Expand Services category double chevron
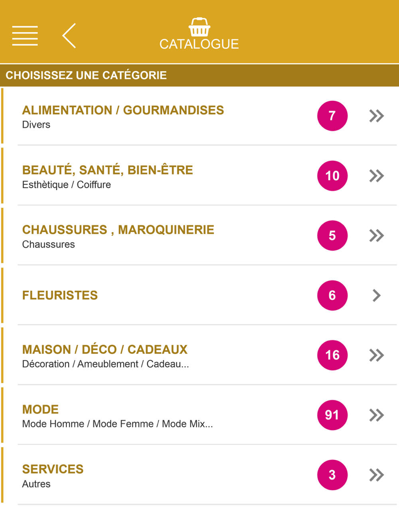Viewport: 399px width, 532px height. [377, 475]
